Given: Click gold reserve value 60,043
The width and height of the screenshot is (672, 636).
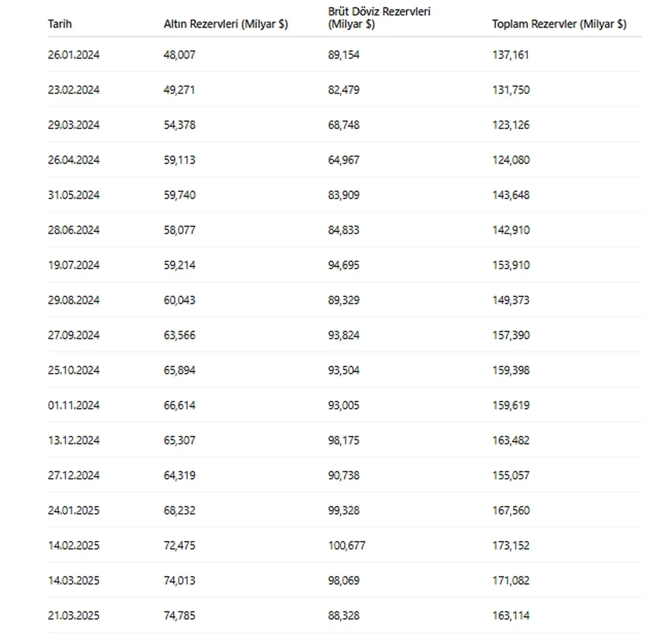Looking at the screenshot, I should (179, 300).
